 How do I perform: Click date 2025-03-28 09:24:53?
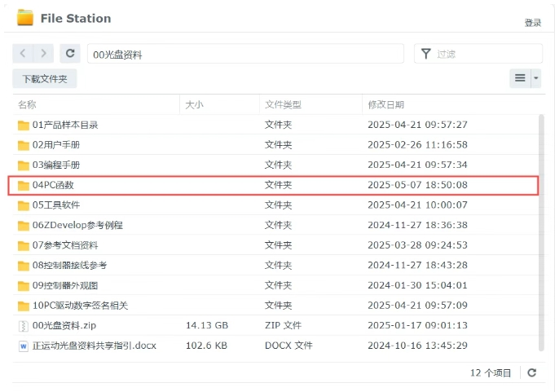click(417, 245)
